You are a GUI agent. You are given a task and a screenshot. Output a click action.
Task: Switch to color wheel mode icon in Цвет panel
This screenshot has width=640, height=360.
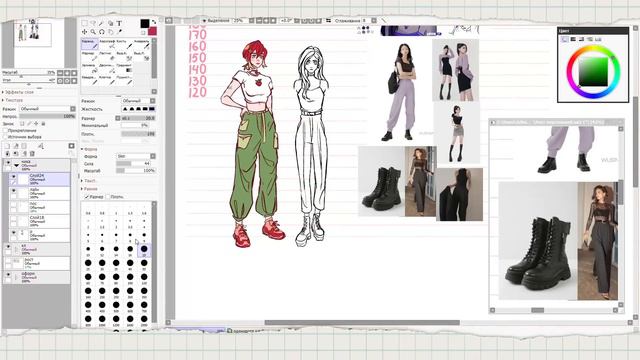point(564,39)
